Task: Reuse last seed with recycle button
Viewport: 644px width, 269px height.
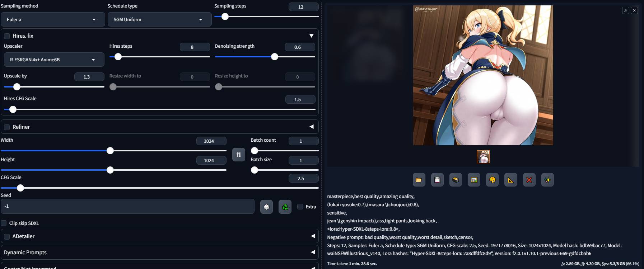Action: point(285,207)
